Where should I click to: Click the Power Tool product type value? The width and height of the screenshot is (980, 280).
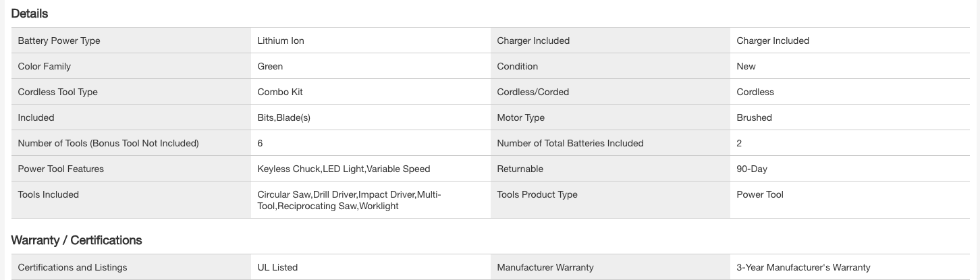click(x=760, y=194)
